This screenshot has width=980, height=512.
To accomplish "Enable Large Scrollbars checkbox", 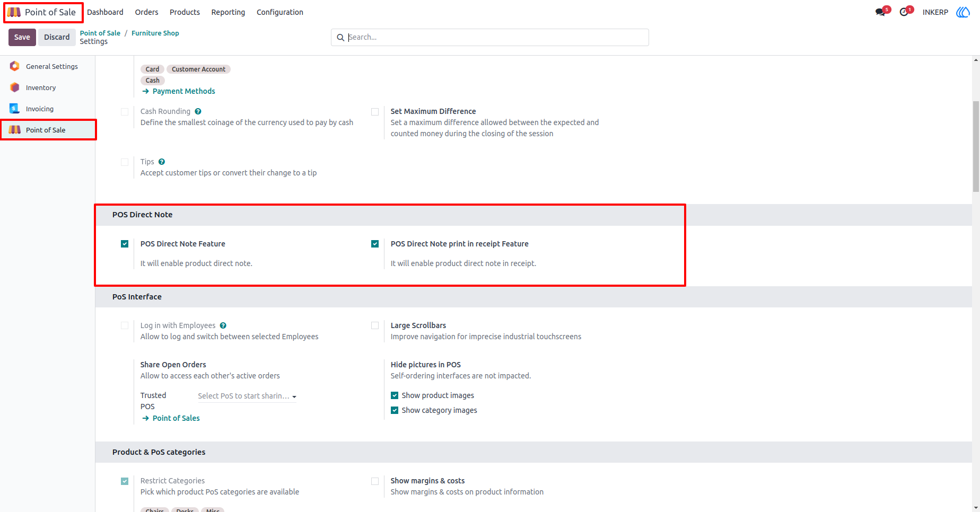I will [x=375, y=325].
